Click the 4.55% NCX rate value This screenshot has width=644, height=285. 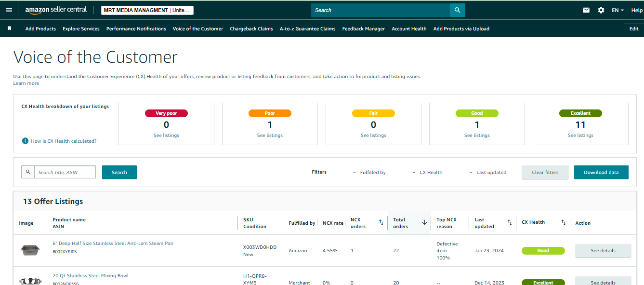coord(330,251)
